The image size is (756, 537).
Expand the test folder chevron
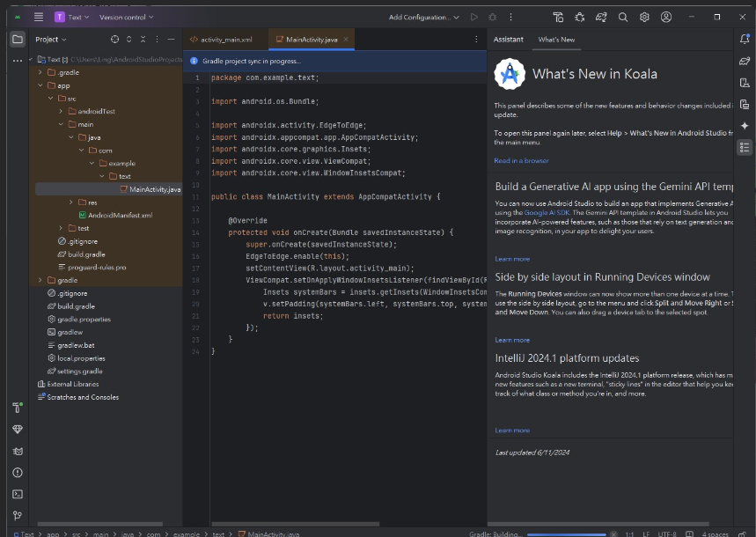click(61, 228)
